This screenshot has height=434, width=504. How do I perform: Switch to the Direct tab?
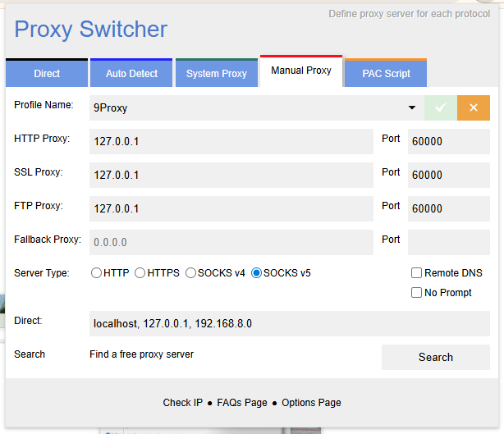pyautogui.click(x=47, y=74)
